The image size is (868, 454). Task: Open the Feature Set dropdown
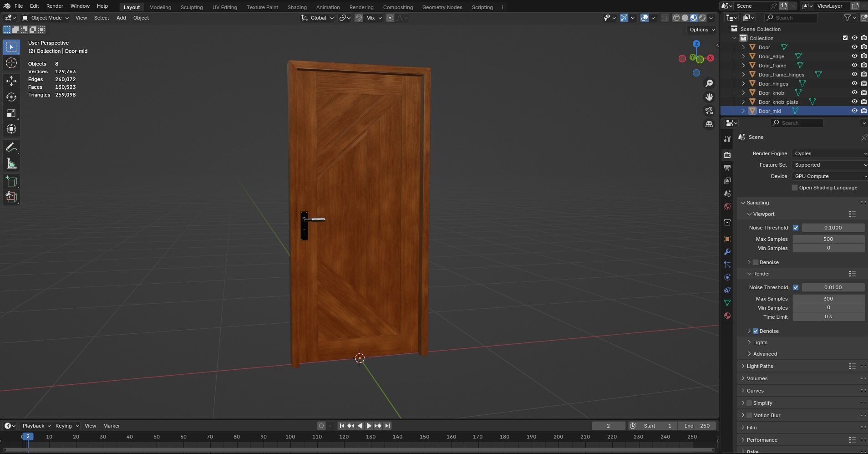coord(830,165)
